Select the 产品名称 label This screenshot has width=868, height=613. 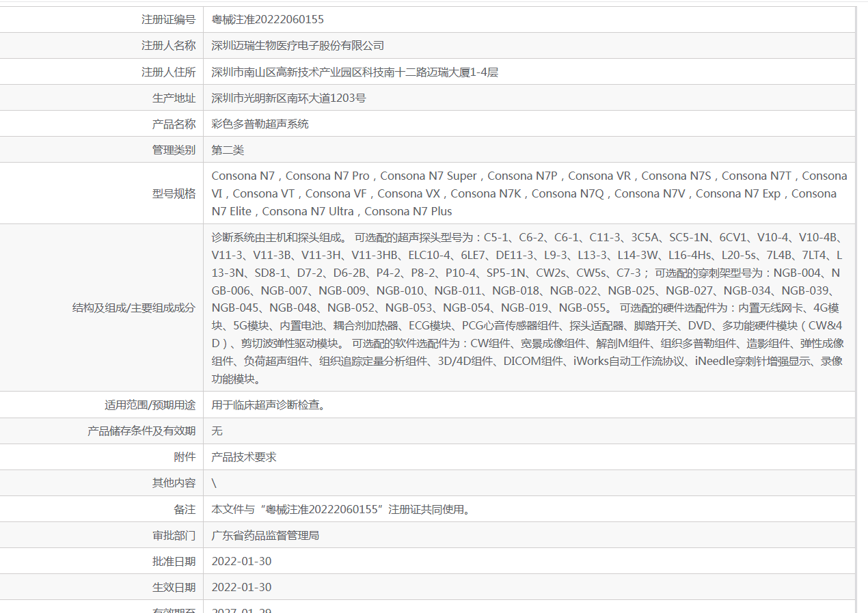(x=174, y=124)
